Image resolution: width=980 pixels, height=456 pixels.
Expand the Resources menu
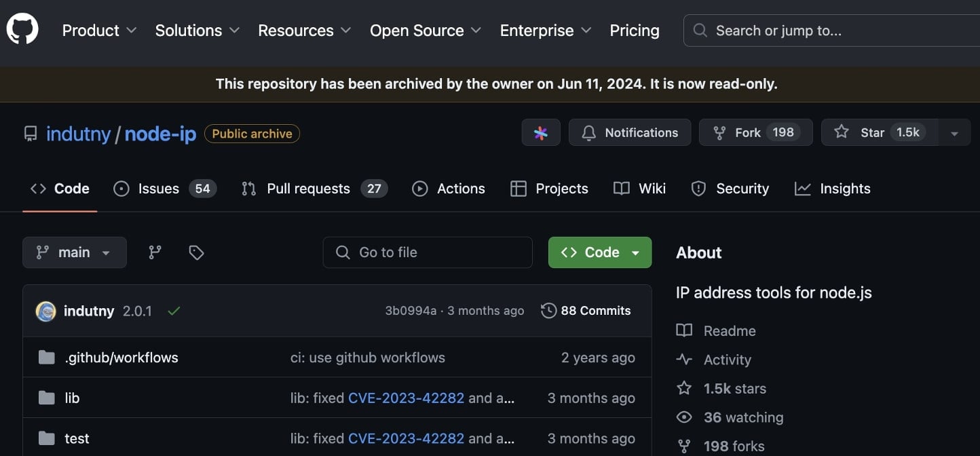(304, 31)
